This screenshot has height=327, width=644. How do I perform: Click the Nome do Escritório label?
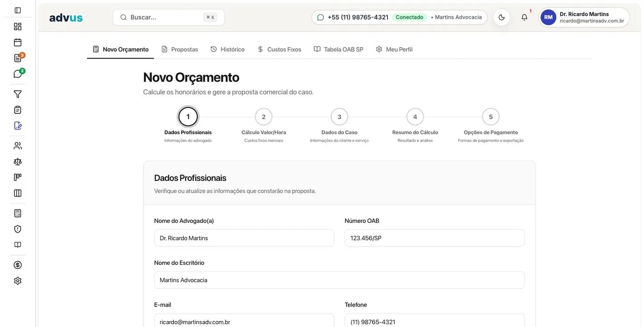[x=179, y=263]
